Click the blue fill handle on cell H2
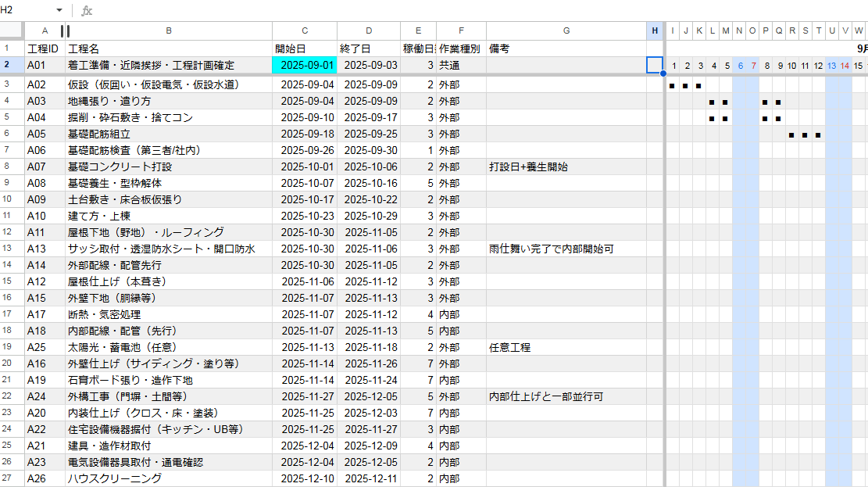The image size is (868, 487). point(663,73)
